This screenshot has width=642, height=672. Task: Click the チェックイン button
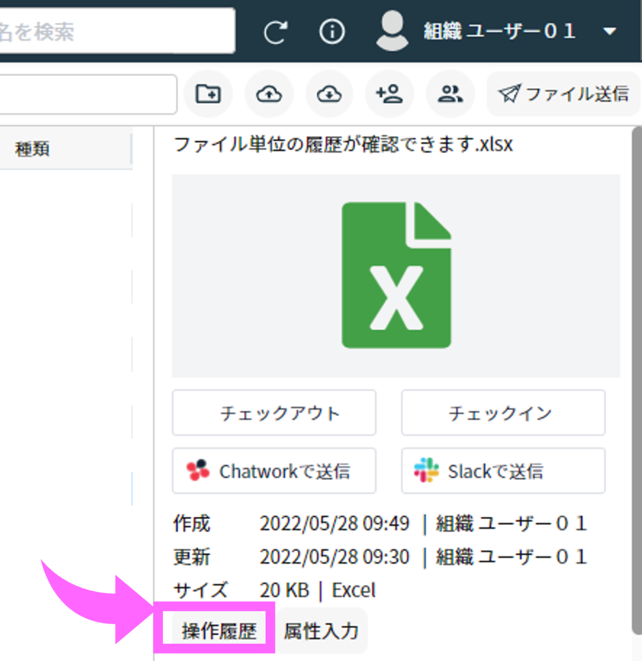(x=503, y=413)
